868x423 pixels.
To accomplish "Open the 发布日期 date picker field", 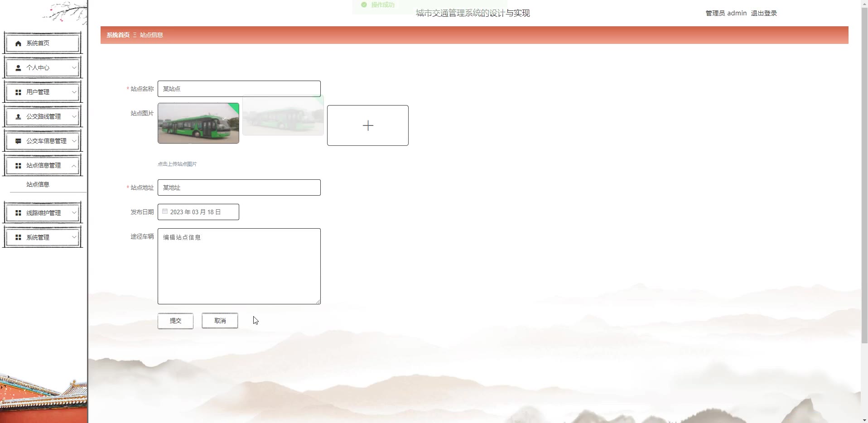I will [198, 212].
